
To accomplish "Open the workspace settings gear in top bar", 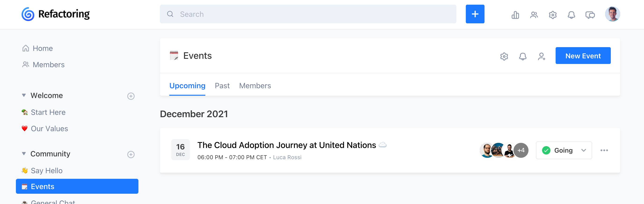I will 553,14.
